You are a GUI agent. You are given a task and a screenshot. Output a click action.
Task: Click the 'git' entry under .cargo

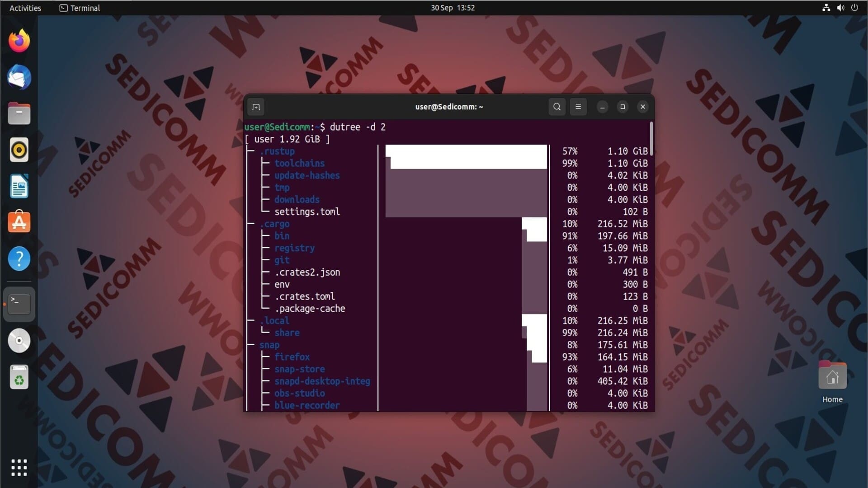click(282, 260)
